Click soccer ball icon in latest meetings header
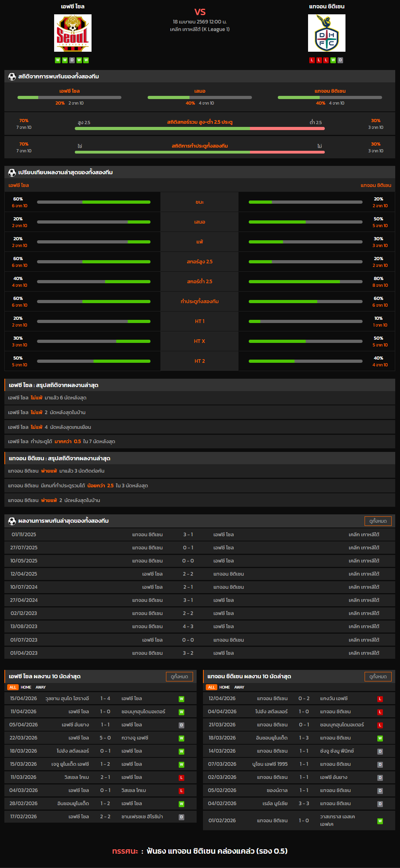Image resolution: width=400 pixels, height=868 pixels. click(x=12, y=521)
